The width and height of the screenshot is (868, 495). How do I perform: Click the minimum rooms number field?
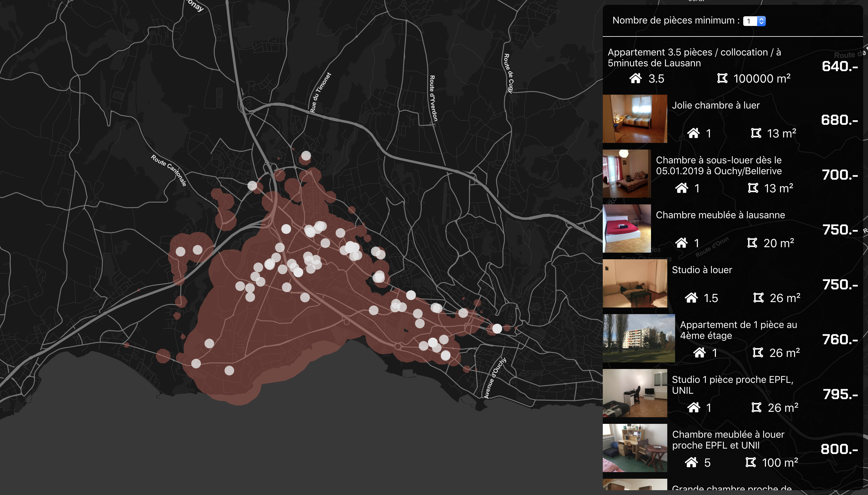[750, 21]
